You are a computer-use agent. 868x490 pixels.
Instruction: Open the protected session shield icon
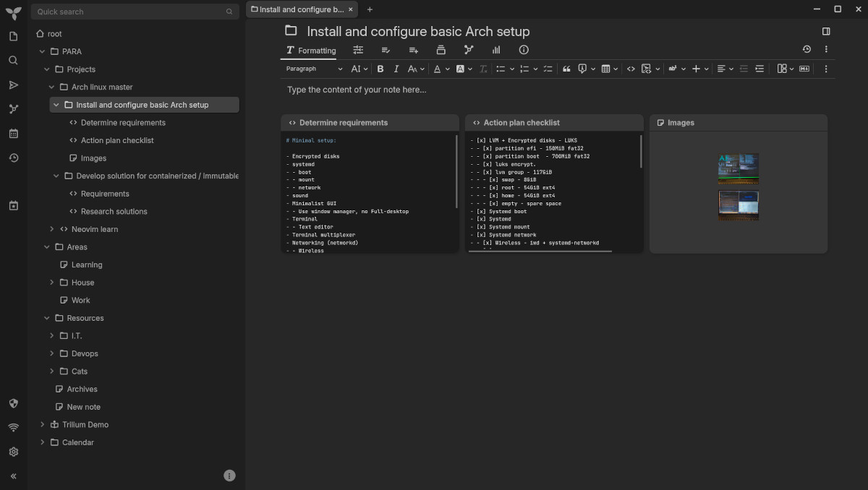click(13, 403)
